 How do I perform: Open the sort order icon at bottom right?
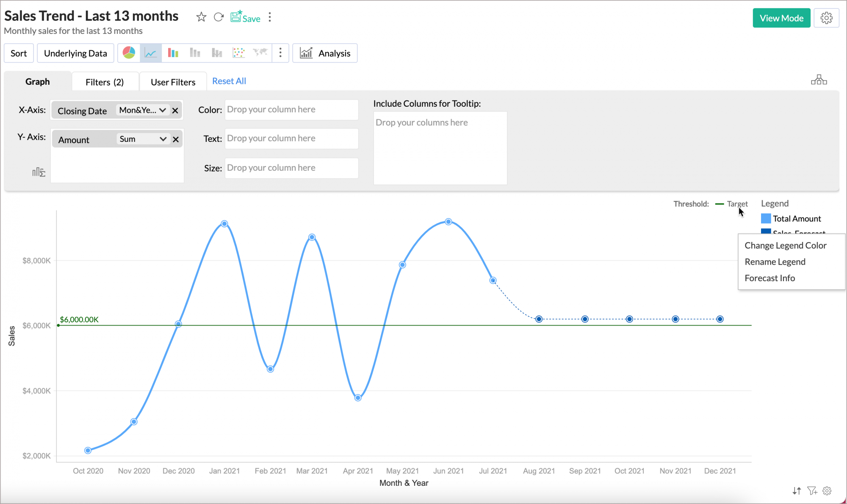point(797,490)
